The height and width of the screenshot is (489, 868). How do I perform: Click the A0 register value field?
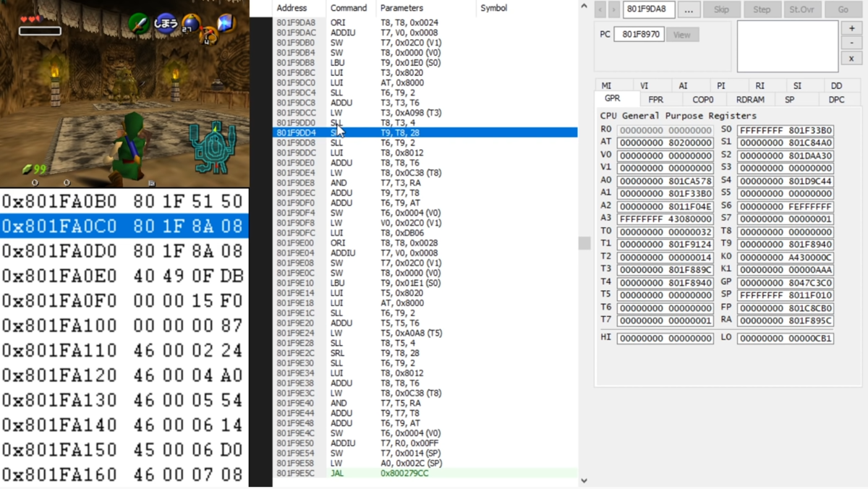pyautogui.click(x=665, y=181)
